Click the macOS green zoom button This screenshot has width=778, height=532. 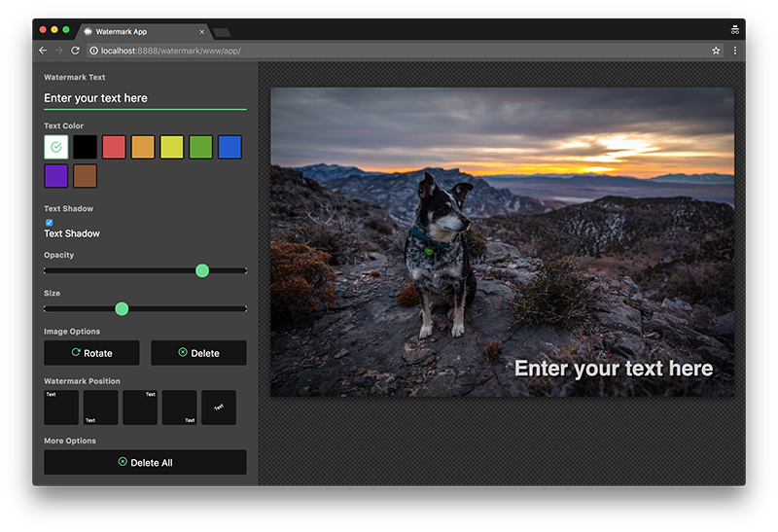[66, 30]
